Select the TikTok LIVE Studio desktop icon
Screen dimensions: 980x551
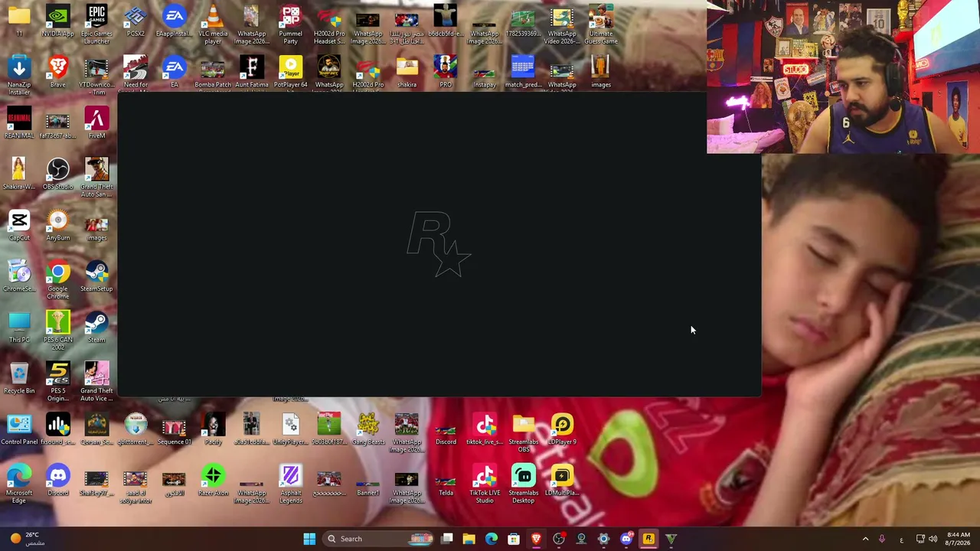[x=485, y=484]
